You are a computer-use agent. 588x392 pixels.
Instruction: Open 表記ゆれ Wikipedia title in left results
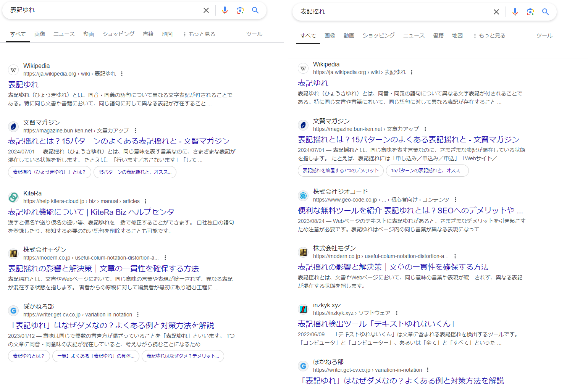23,84
